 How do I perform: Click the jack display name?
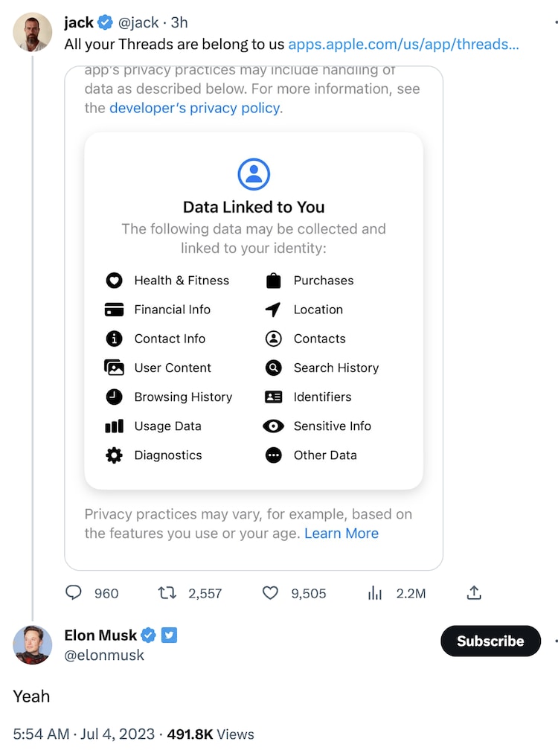[79, 22]
